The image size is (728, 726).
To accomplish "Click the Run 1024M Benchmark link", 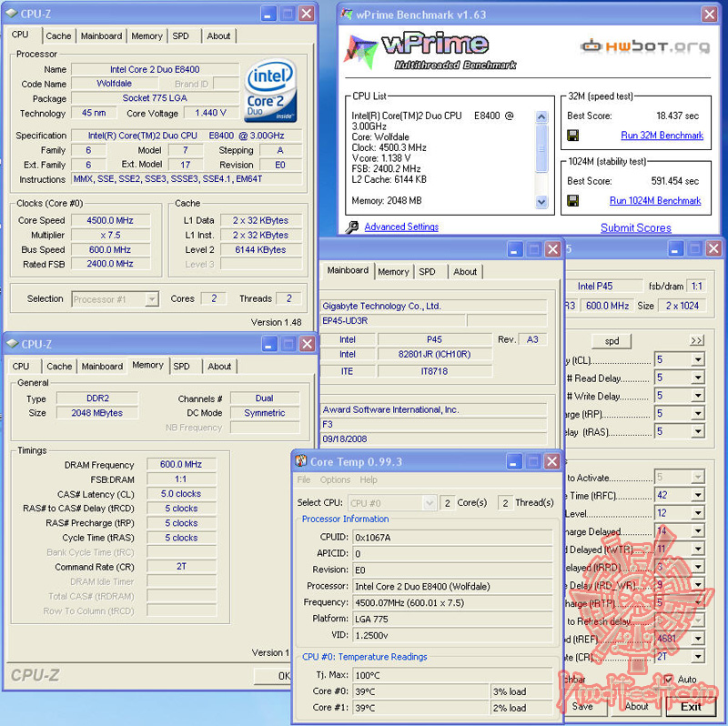I will tap(657, 201).
